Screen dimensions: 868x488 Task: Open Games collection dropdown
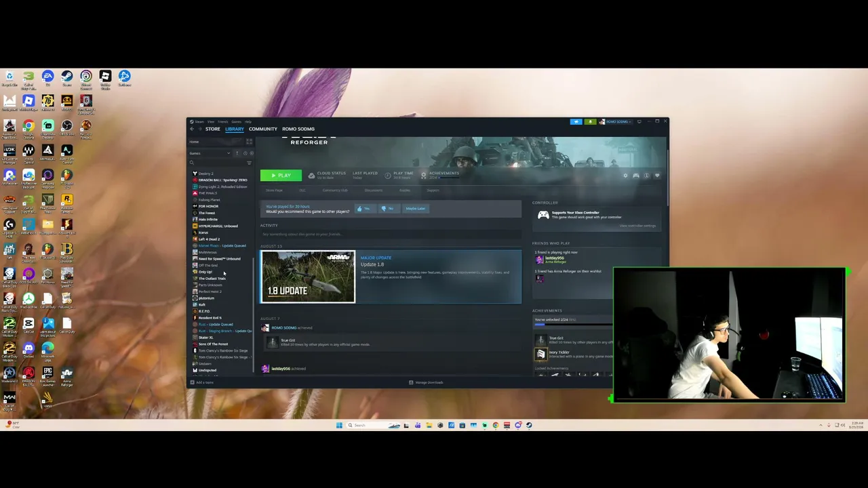click(x=209, y=153)
